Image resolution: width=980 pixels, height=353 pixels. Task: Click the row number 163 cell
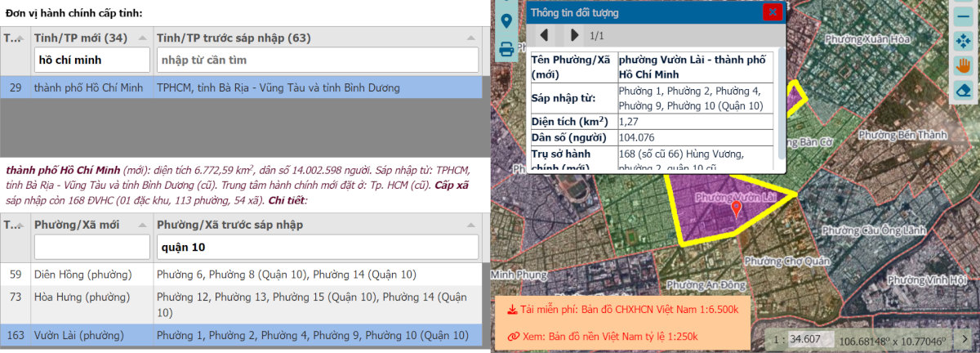point(15,334)
